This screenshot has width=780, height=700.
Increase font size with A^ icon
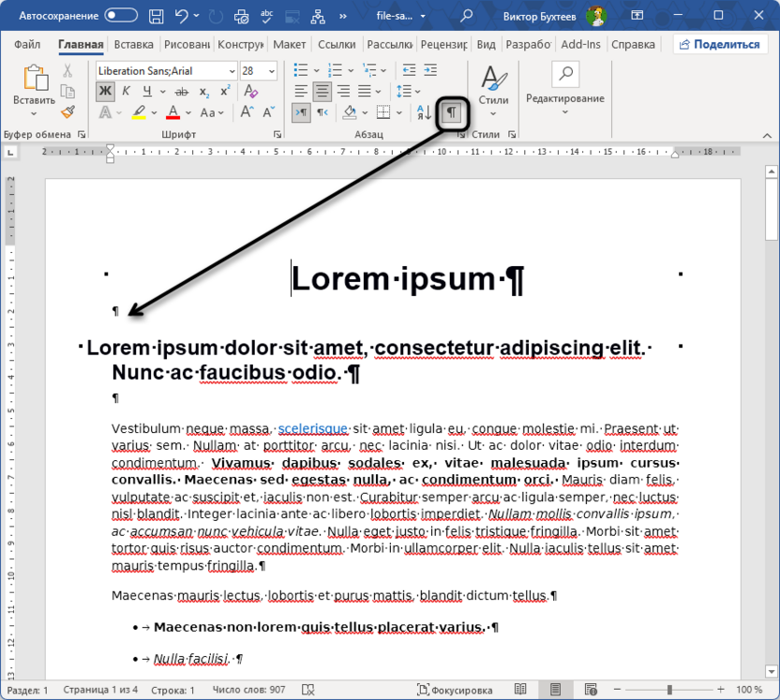point(247,112)
